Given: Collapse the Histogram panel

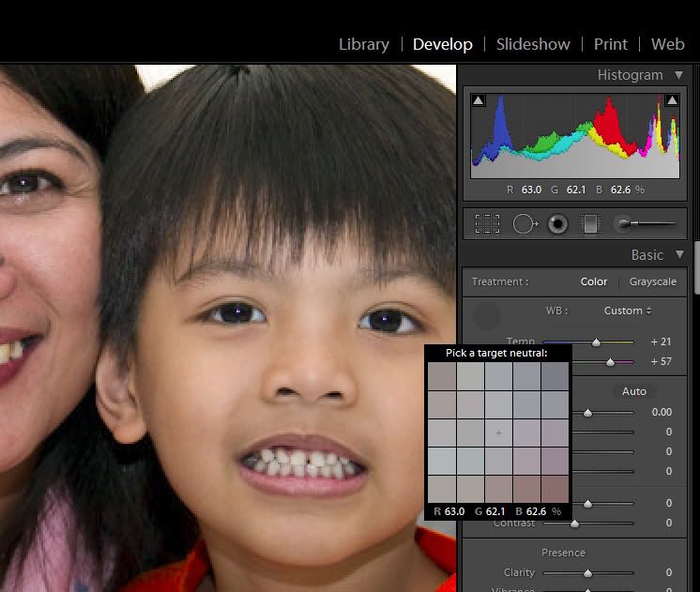Looking at the screenshot, I should pyautogui.click(x=679, y=75).
